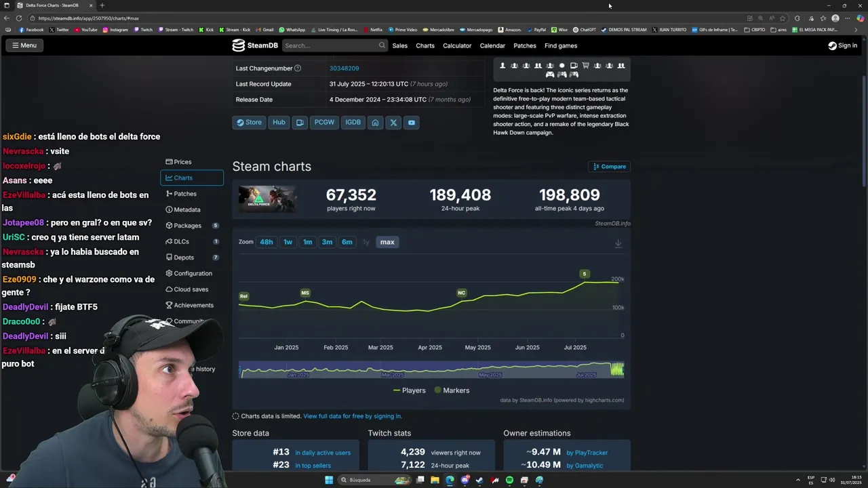Open changenumber 30348209 link

344,68
